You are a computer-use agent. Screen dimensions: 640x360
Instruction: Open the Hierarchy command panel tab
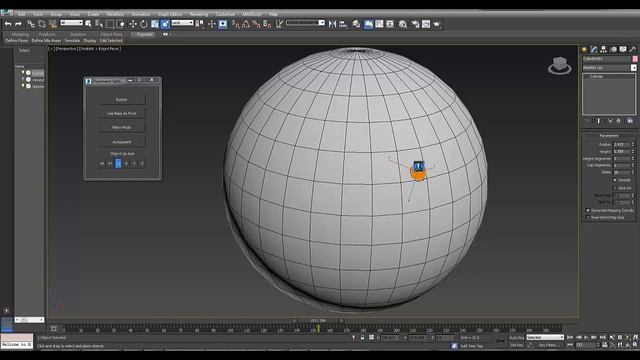pos(603,49)
